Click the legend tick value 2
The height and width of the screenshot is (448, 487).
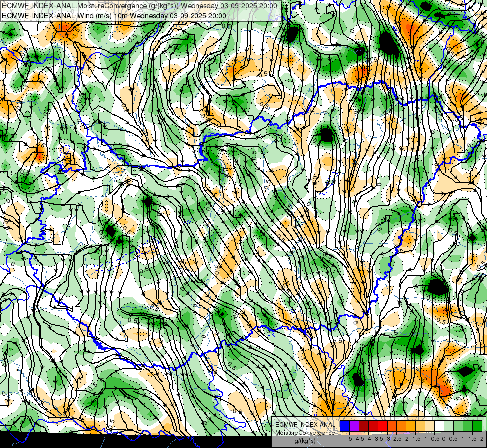pyautogui.click(x=482, y=439)
